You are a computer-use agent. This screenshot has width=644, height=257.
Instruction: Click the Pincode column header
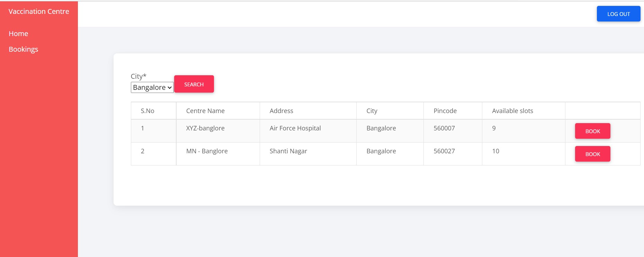pyautogui.click(x=445, y=111)
